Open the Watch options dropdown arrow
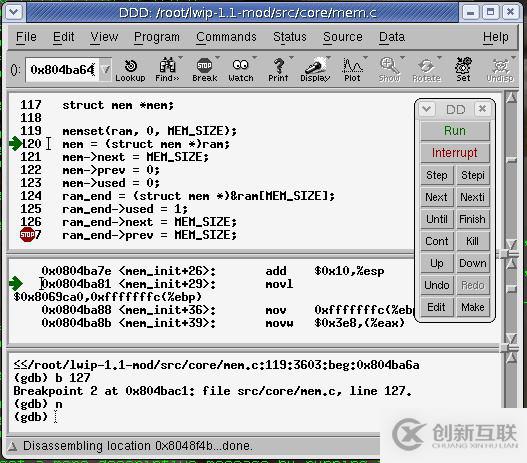Viewport: 527px width, 463px height. [254, 58]
